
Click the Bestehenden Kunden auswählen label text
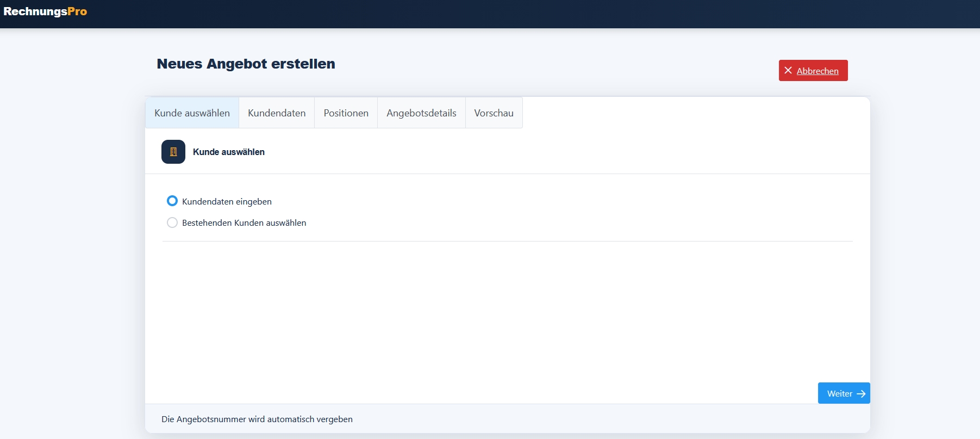tap(244, 222)
